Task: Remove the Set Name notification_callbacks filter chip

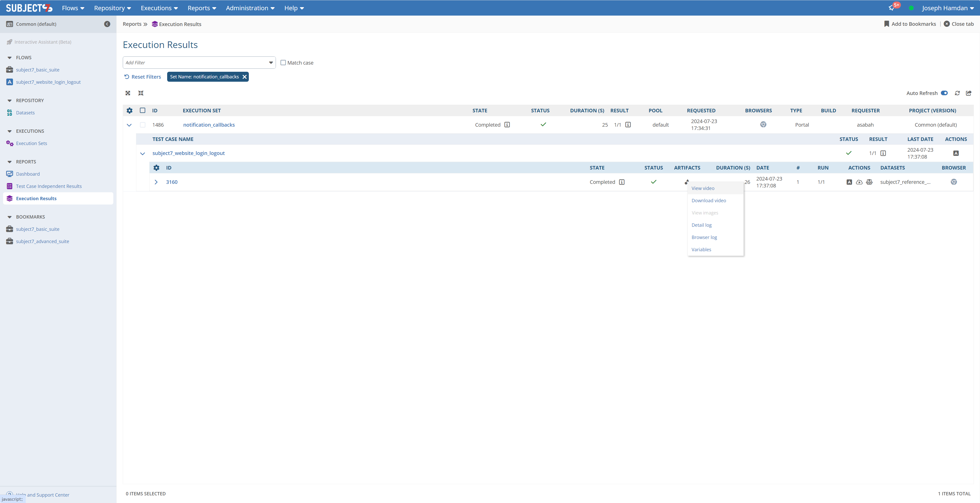Action: click(245, 77)
